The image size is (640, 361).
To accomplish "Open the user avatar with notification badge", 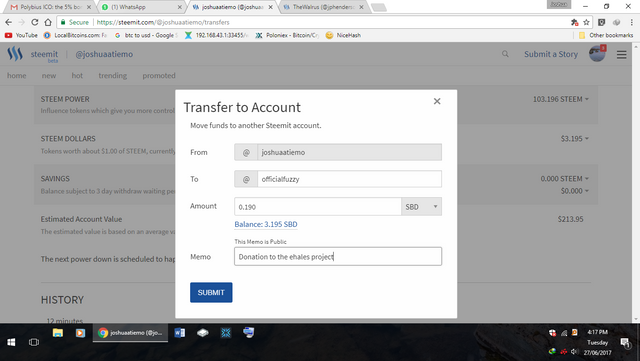I will [597, 53].
